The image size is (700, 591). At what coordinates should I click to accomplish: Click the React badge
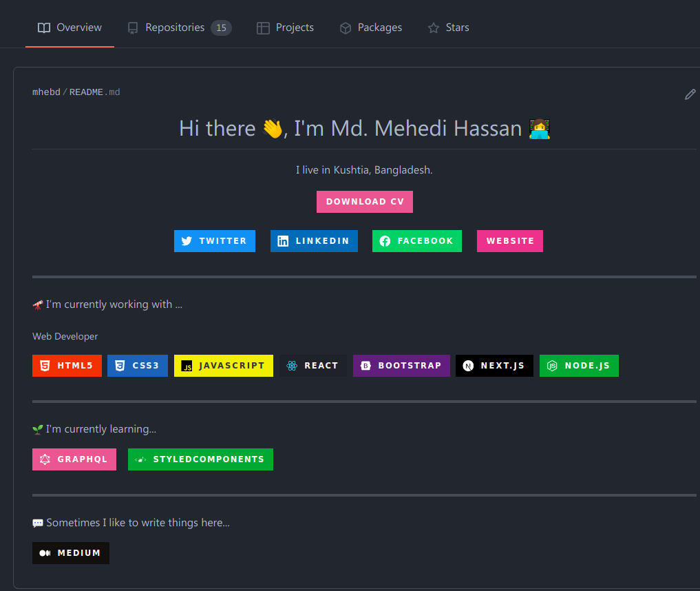(x=313, y=366)
